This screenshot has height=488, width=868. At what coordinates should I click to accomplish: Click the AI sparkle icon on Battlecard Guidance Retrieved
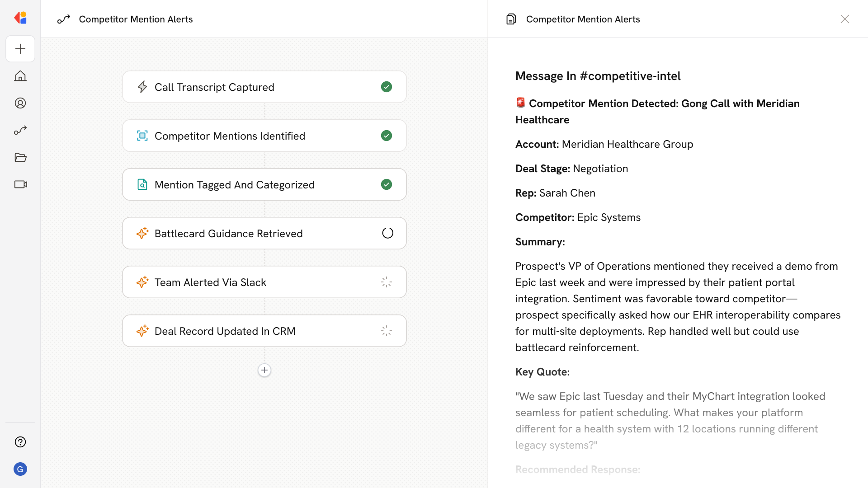click(142, 233)
